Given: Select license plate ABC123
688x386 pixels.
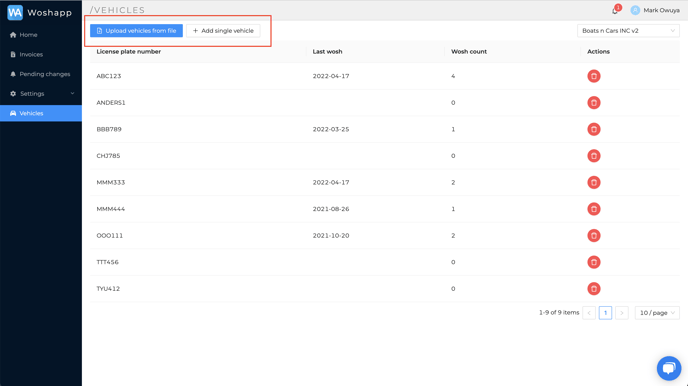Looking at the screenshot, I should [x=109, y=76].
